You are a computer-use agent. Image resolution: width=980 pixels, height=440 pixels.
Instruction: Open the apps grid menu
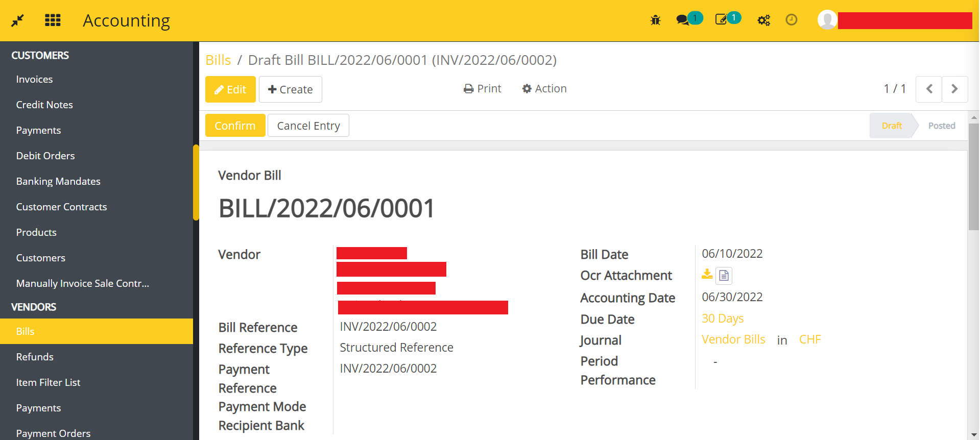[53, 20]
